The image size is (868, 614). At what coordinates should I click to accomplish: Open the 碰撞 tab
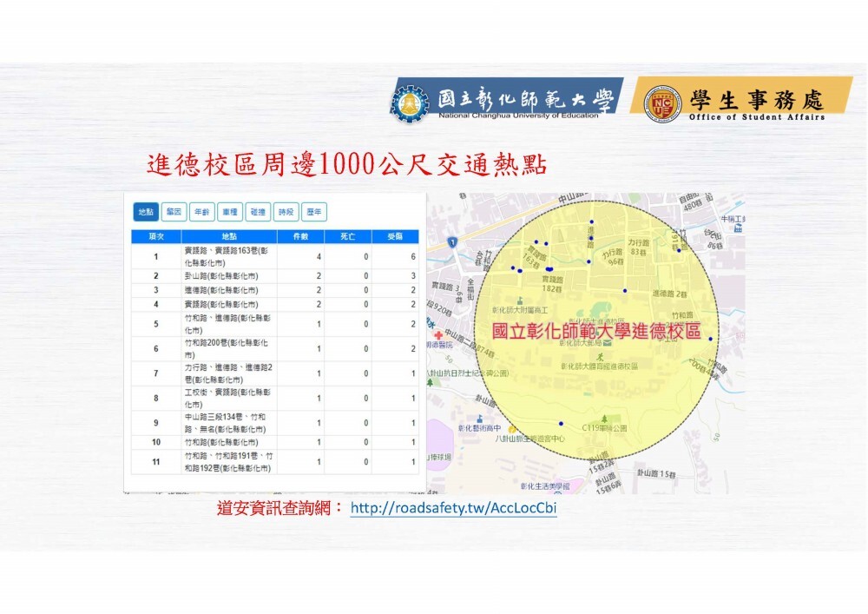[x=258, y=212]
